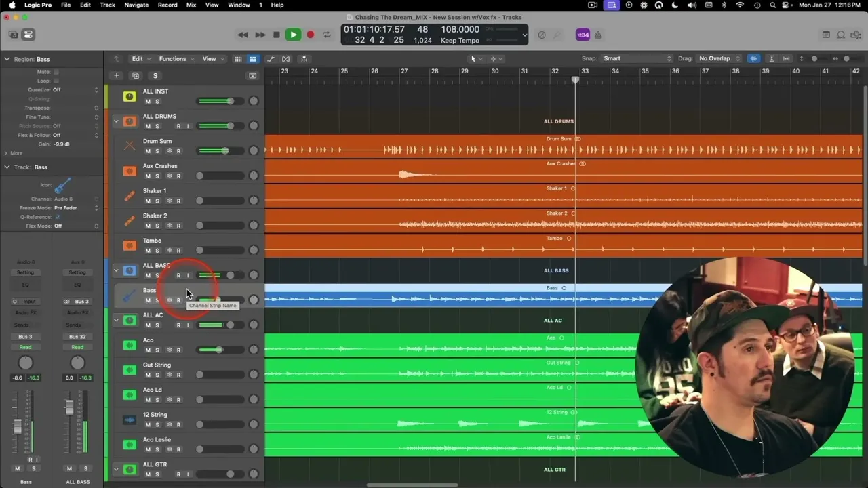Screen dimensions: 868x488
Task: Enable the Count-in 1234 button
Action: (x=583, y=35)
